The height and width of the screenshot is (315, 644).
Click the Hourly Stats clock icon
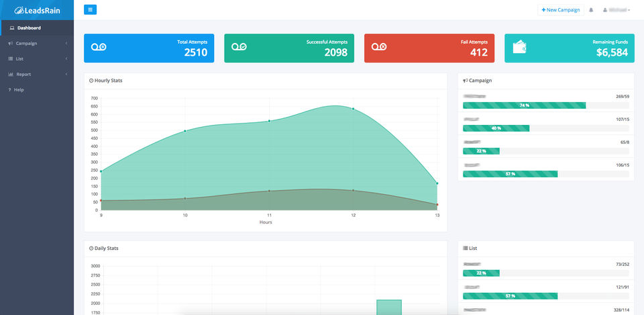tap(91, 81)
